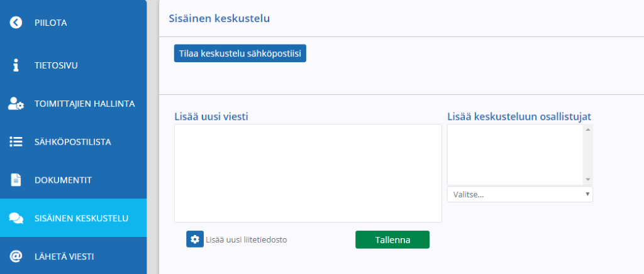Click the back arrow icon beside Piilota
644x274 pixels.
click(x=16, y=23)
